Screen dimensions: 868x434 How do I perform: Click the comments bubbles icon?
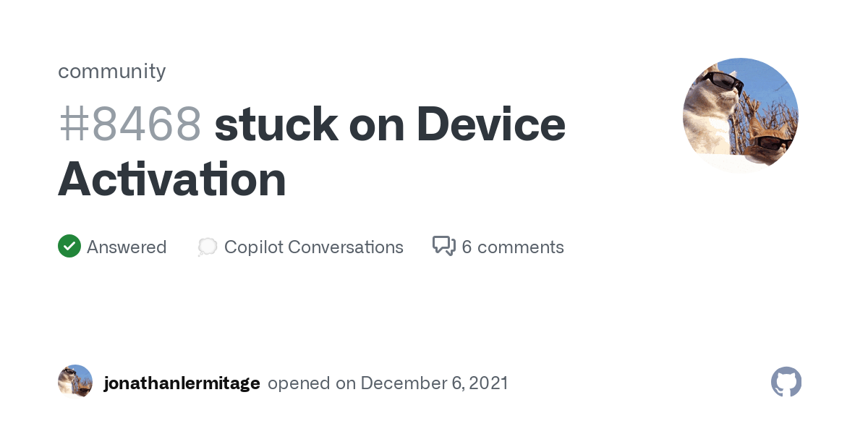444,247
